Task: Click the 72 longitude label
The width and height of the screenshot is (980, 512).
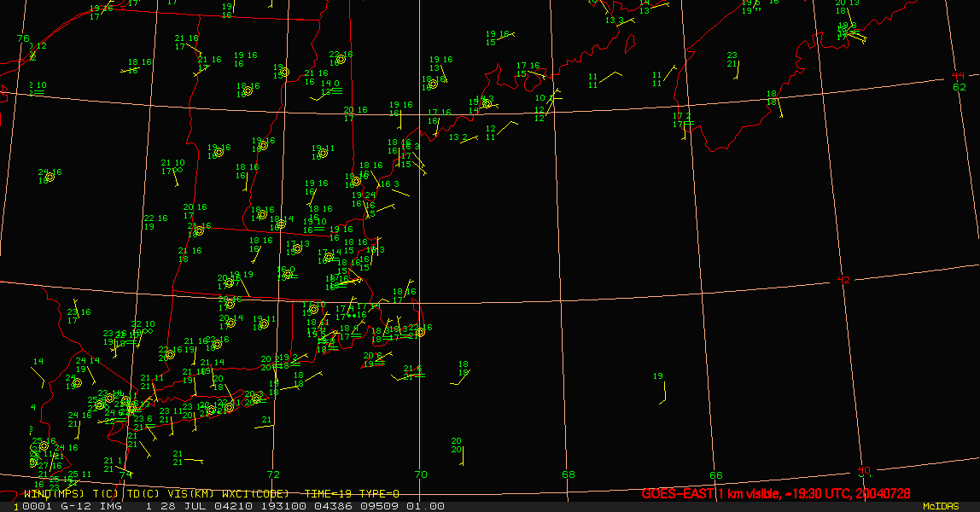Action: click(x=273, y=474)
